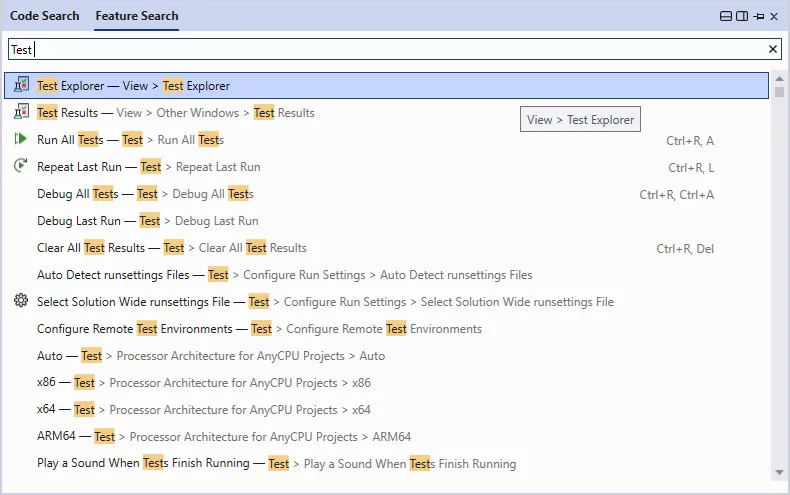
Task: Open Select Solution Wide runsettings File result
Action: (386, 301)
